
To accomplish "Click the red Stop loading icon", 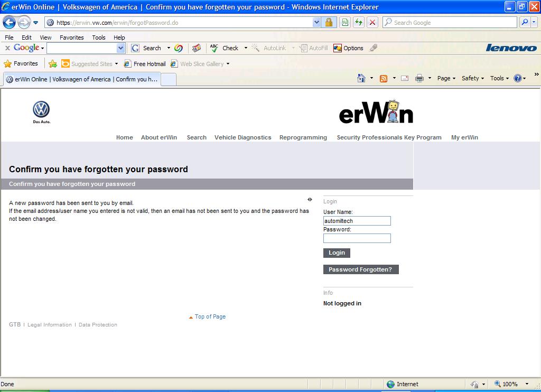I will click(x=372, y=23).
